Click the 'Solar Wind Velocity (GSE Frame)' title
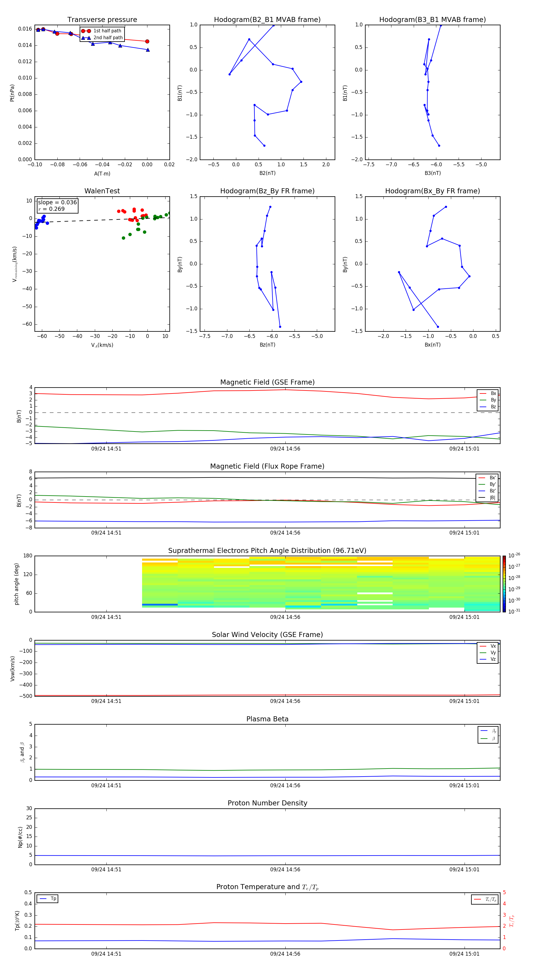 [x=267, y=635]
